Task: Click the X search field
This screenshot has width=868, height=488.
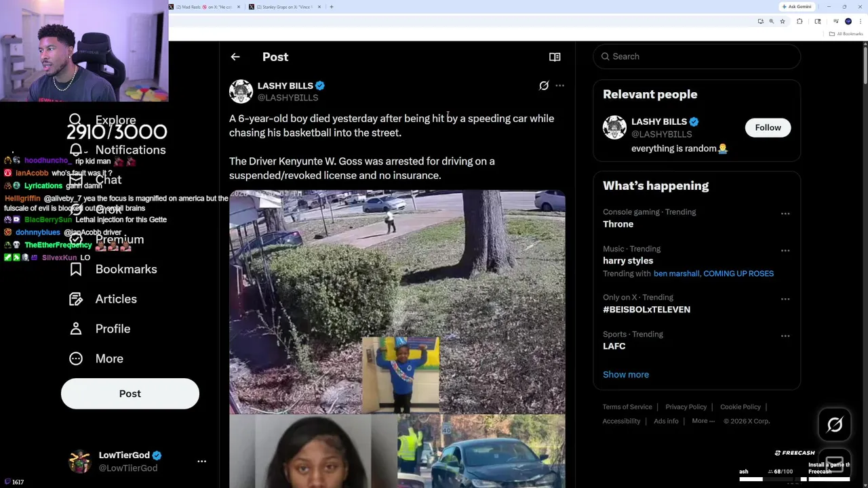Action: point(696,56)
